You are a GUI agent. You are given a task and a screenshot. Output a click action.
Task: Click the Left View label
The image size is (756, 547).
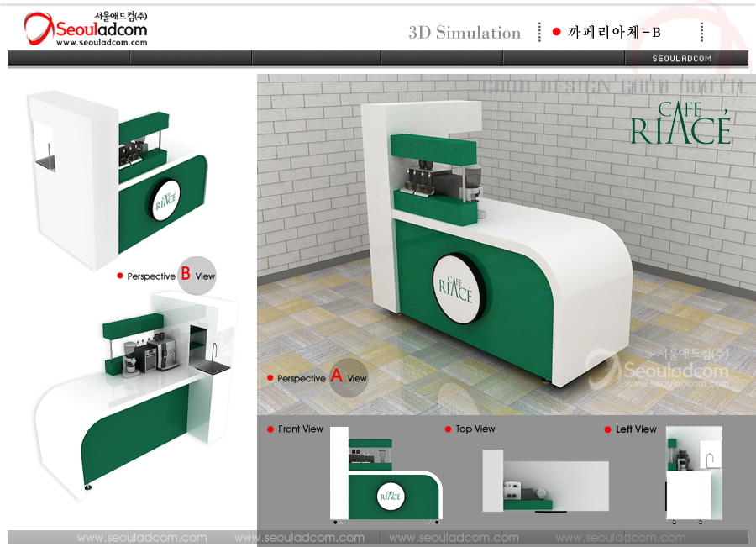(636, 429)
